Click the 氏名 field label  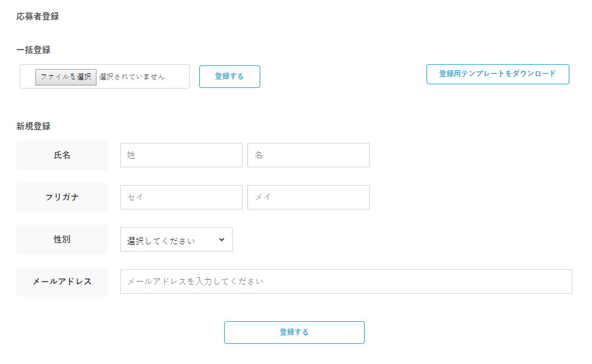click(x=62, y=155)
